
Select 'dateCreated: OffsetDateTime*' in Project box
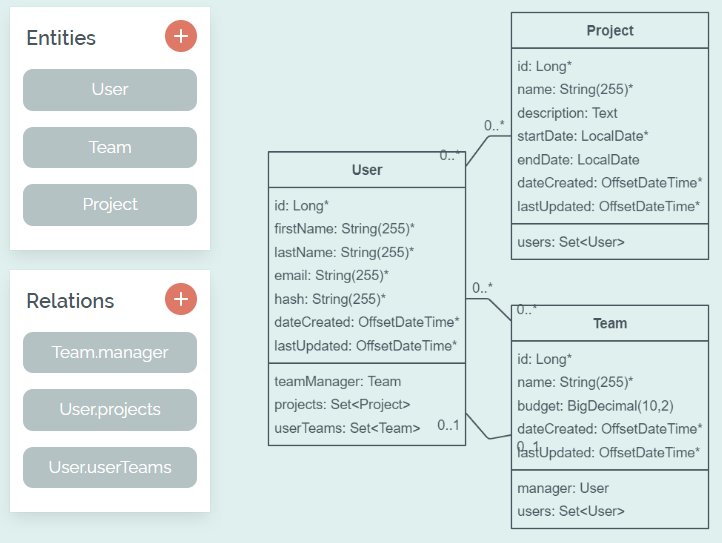[610, 183]
